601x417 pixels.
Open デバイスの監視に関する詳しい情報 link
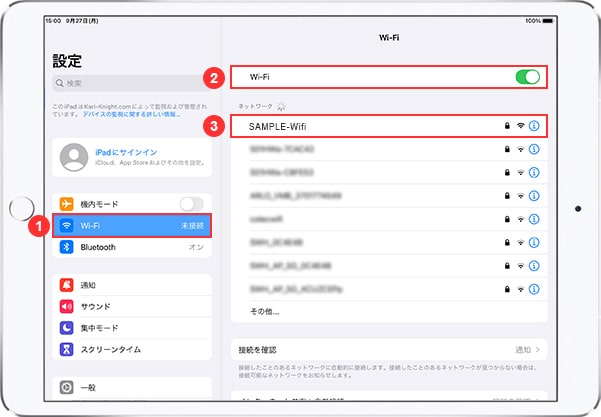point(131,115)
